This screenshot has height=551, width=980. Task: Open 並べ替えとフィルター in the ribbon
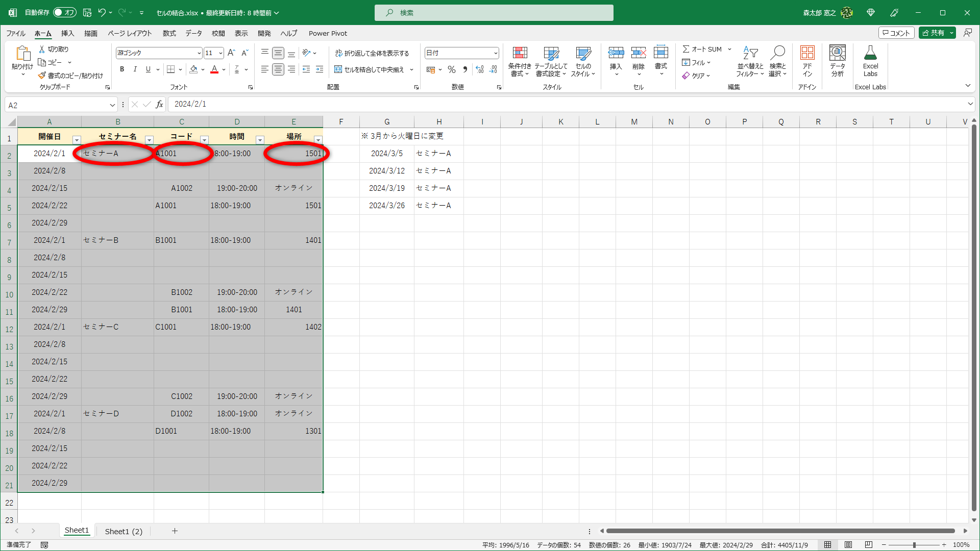tap(749, 60)
